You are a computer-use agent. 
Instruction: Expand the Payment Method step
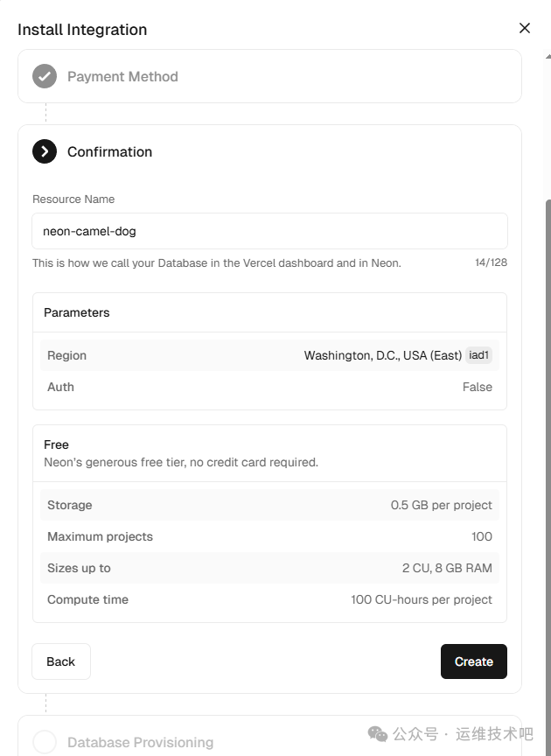pos(122,76)
